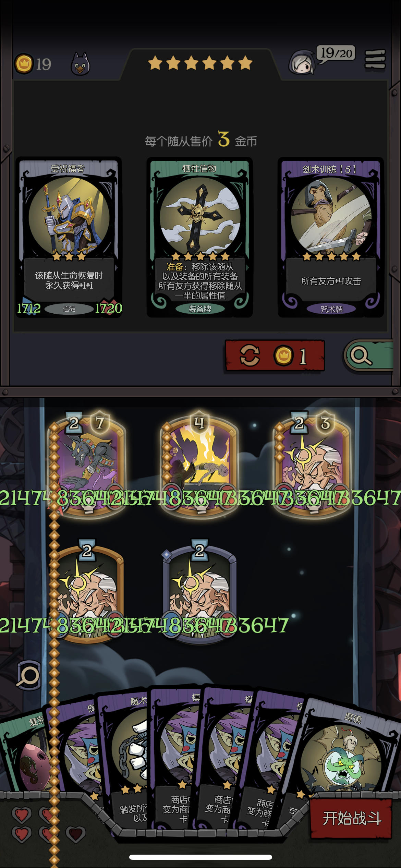
Task: Select the 剑术训练 spell card
Action: tap(331, 237)
